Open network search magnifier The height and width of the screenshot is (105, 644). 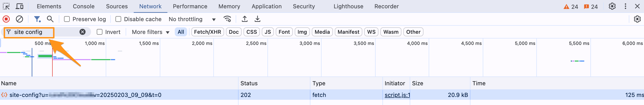[x=50, y=19]
